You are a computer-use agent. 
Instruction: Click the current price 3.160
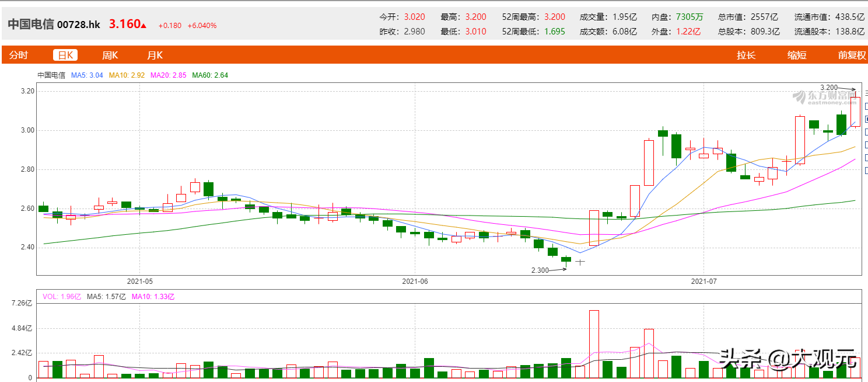coord(125,24)
